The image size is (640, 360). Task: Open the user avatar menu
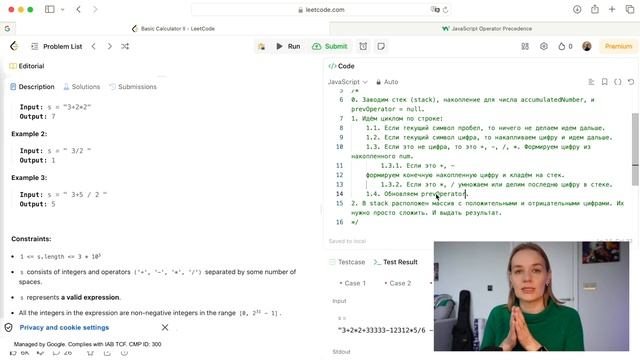587,46
